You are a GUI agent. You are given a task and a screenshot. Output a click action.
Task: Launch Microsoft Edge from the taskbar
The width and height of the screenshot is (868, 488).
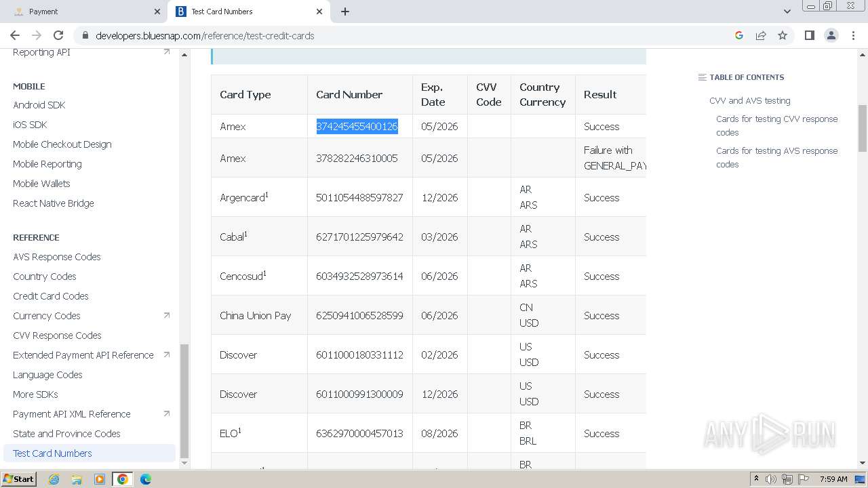(x=146, y=479)
